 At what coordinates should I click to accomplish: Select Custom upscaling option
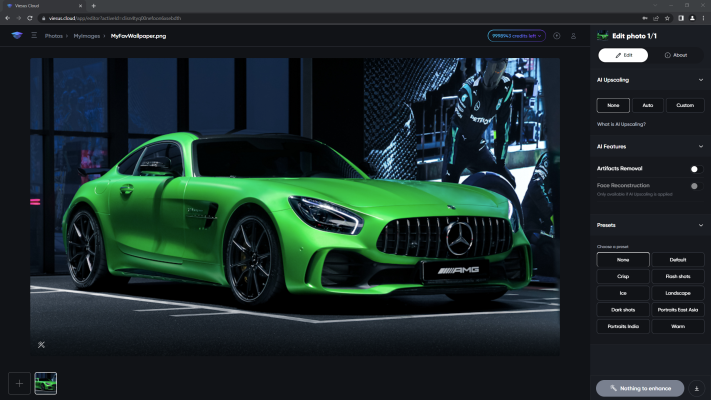[x=685, y=105]
